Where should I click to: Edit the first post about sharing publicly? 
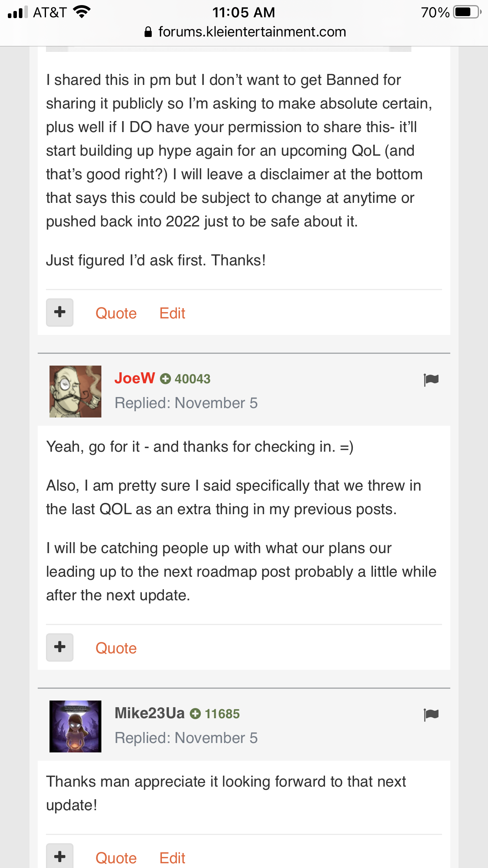pyautogui.click(x=172, y=313)
